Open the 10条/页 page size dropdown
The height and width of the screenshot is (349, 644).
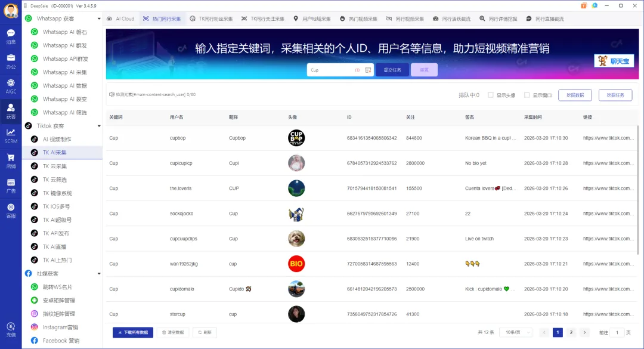click(x=515, y=332)
